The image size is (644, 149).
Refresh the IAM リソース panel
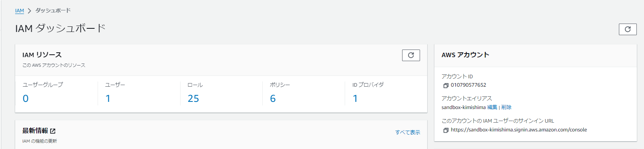click(x=411, y=55)
